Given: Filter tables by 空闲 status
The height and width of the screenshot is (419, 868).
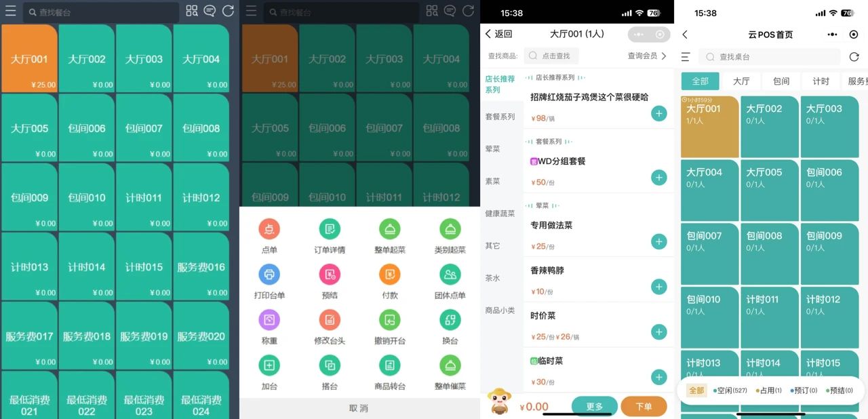Looking at the screenshot, I should tap(730, 391).
